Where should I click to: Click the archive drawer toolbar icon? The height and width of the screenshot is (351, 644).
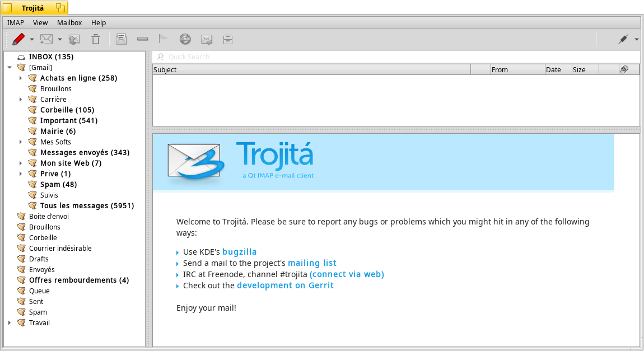pyautogui.click(x=228, y=39)
